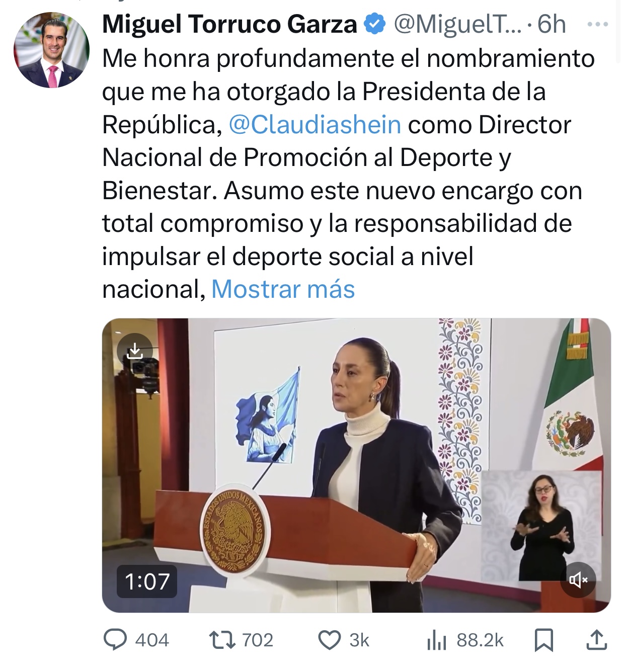Select the 702 retweet count

pos(258,640)
